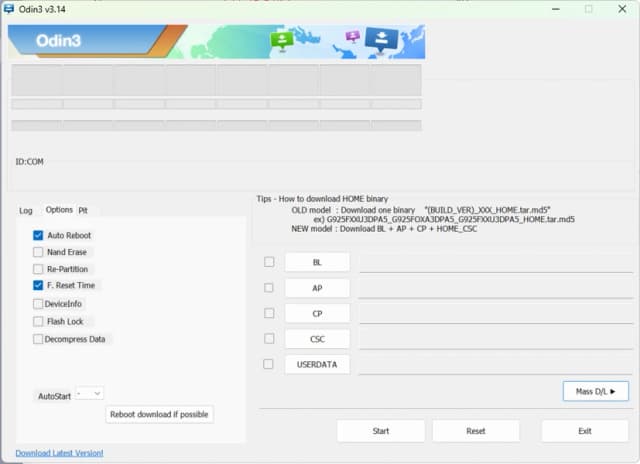Click Reboot download if possible button

pos(159,414)
